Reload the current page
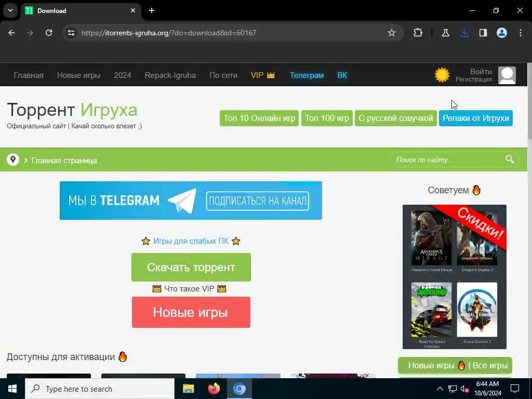The width and height of the screenshot is (532, 399). click(49, 33)
